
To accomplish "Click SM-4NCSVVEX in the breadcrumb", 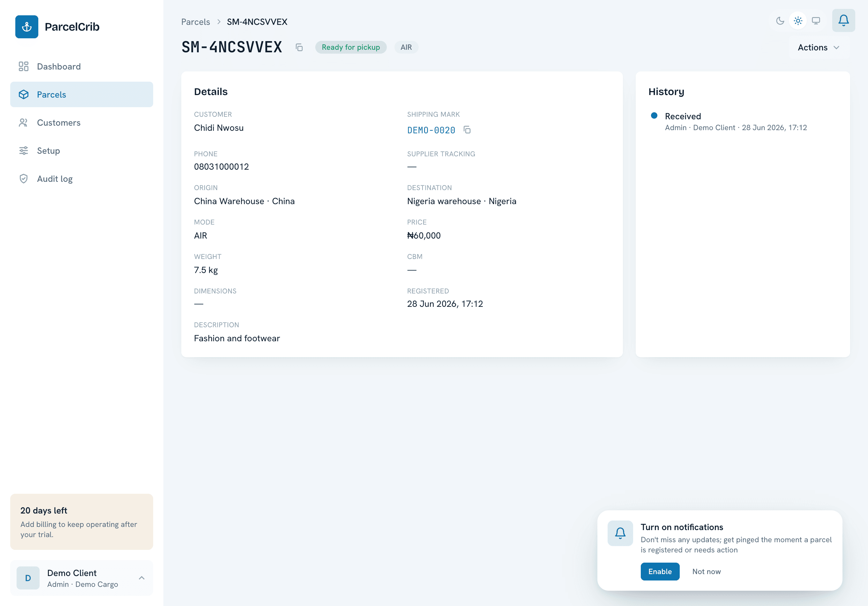I will coord(257,22).
